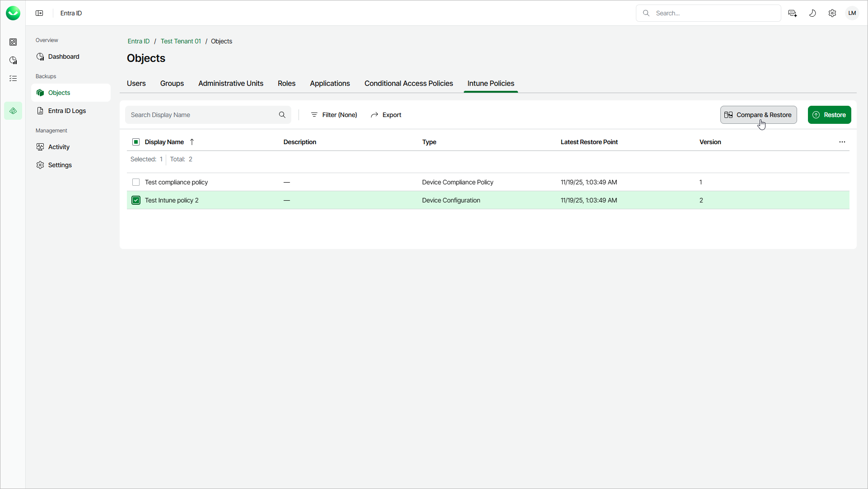The height and width of the screenshot is (489, 868).
Task: Open Entra ID Logs in sidebar
Action: click(x=67, y=111)
